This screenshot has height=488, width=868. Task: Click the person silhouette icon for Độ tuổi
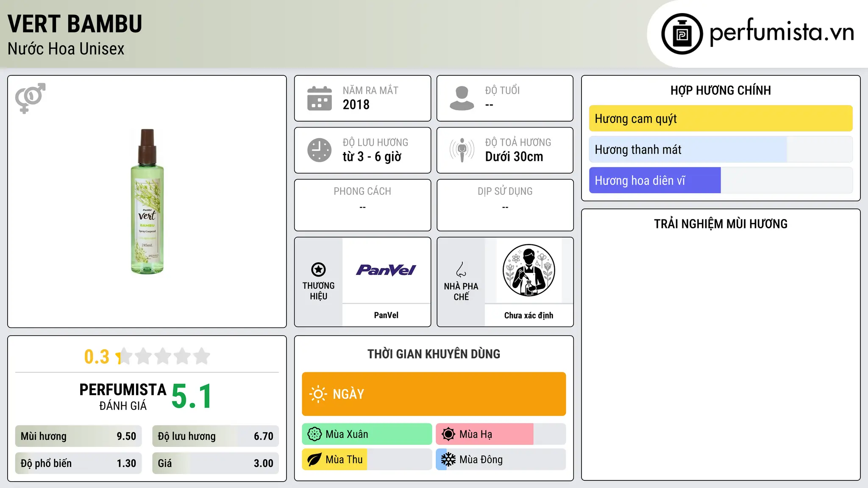tap(462, 98)
